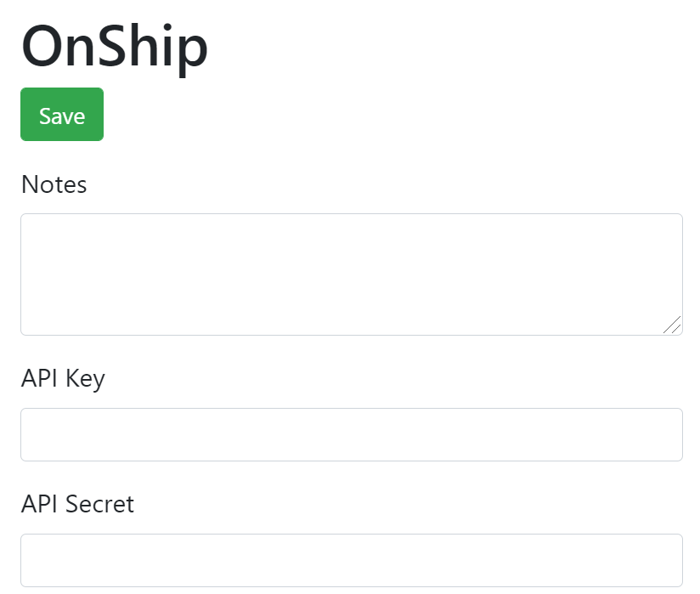Click the diagonal grip in Notes corner
The image size is (700, 594).
pos(672,325)
